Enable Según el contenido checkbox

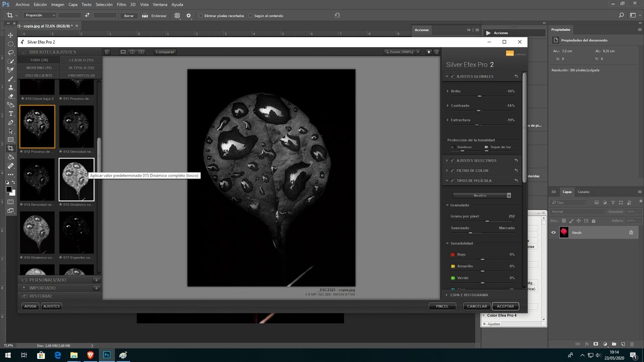tap(251, 16)
